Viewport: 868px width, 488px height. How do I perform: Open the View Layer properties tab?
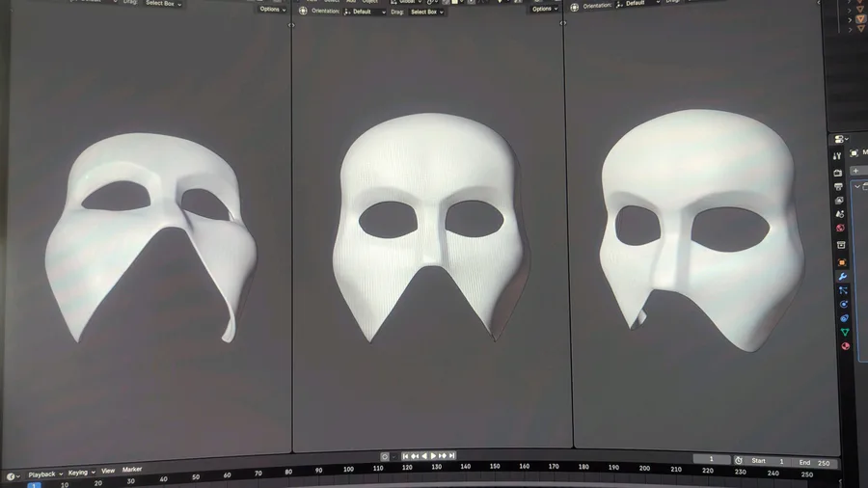pyautogui.click(x=839, y=201)
